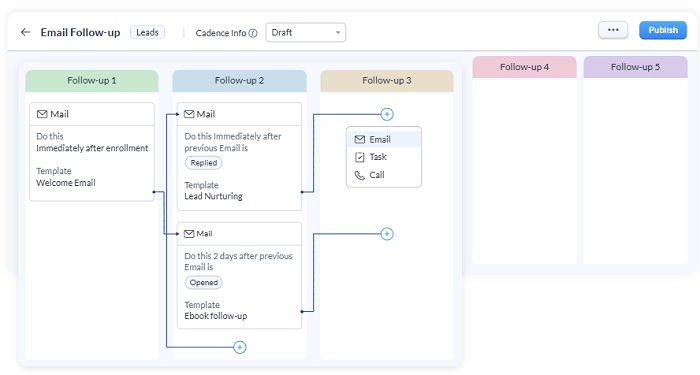The image size is (700, 375).
Task: Click mail icon in Follow-up 1 card
Action: pos(42,114)
